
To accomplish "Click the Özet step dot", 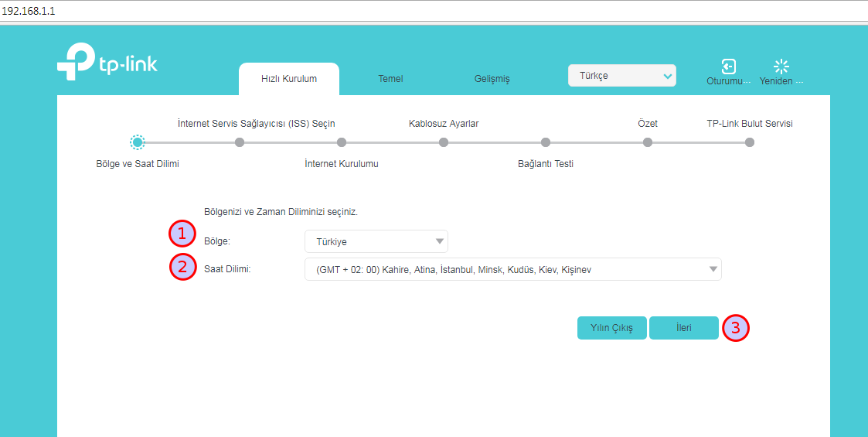I will click(648, 142).
